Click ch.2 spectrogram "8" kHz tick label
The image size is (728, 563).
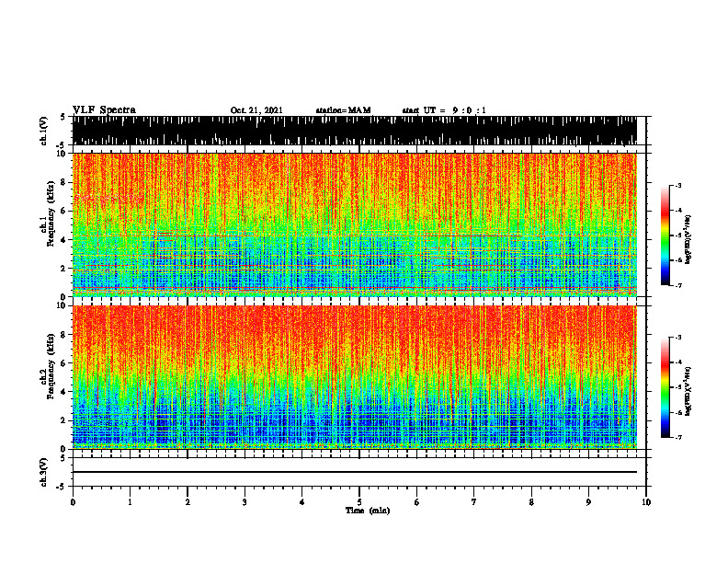pyautogui.click(x=63, y=335)
